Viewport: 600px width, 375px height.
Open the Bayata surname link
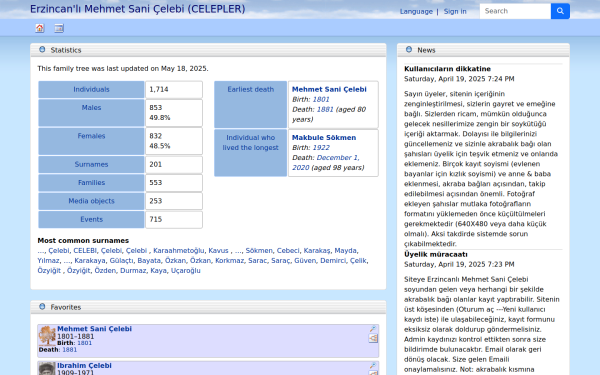coord(149,261)
